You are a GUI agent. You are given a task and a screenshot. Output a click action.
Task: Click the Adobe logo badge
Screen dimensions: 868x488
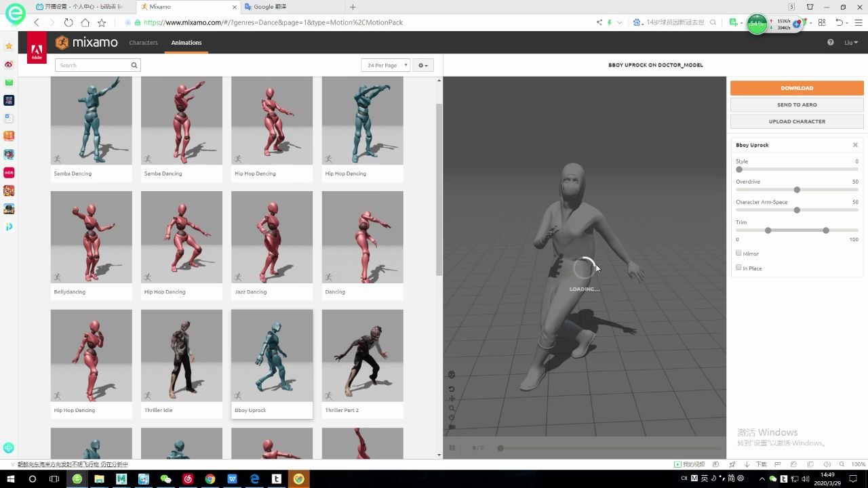(x=37, y=47)
